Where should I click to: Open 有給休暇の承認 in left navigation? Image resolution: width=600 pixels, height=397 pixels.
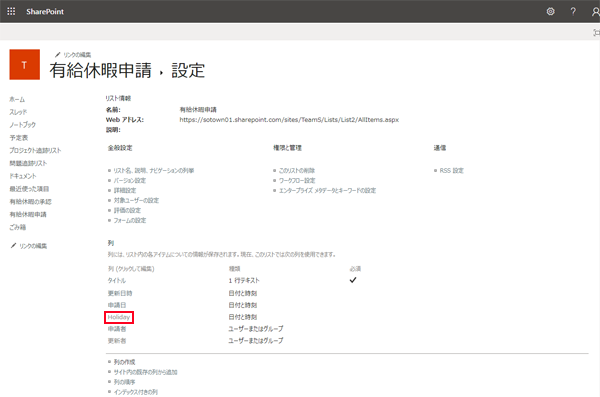[31, 202]
